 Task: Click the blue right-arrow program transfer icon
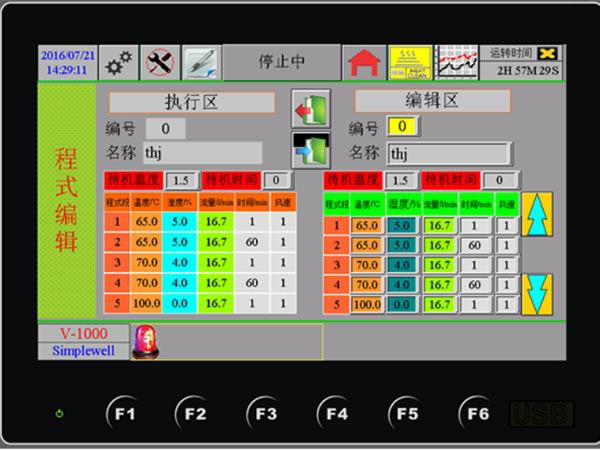[310, 149]
